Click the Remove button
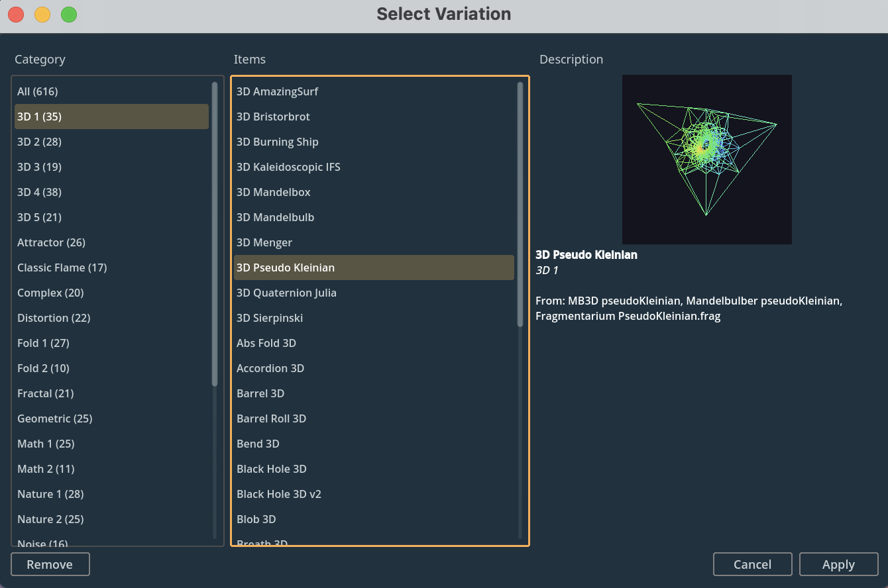This screenshot has width=888, height=588. tap(50, 564)
